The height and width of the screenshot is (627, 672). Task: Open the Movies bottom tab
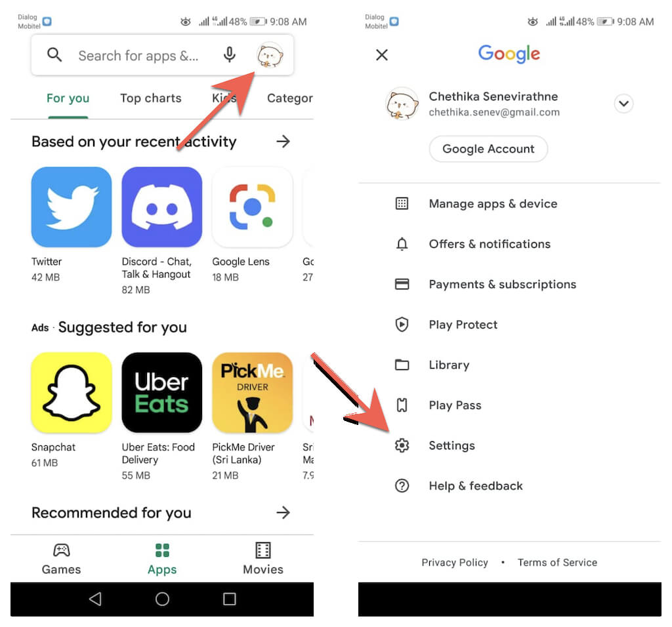point(263,559)
